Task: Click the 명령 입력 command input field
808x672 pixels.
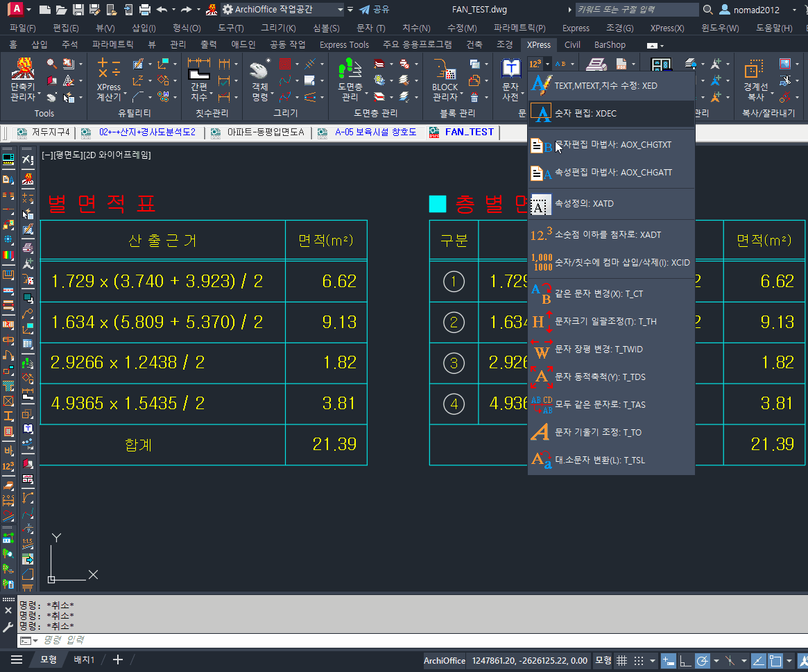Action: click(x=412, y=641)
